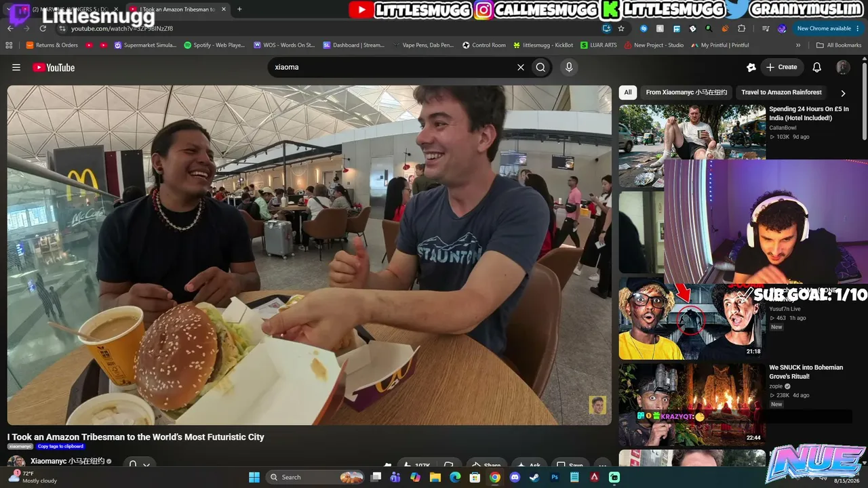Switch to the Amazon Tribesman tab
This screenshot has width=868, height=488.
pyautogui.click(x=179, y=9)
